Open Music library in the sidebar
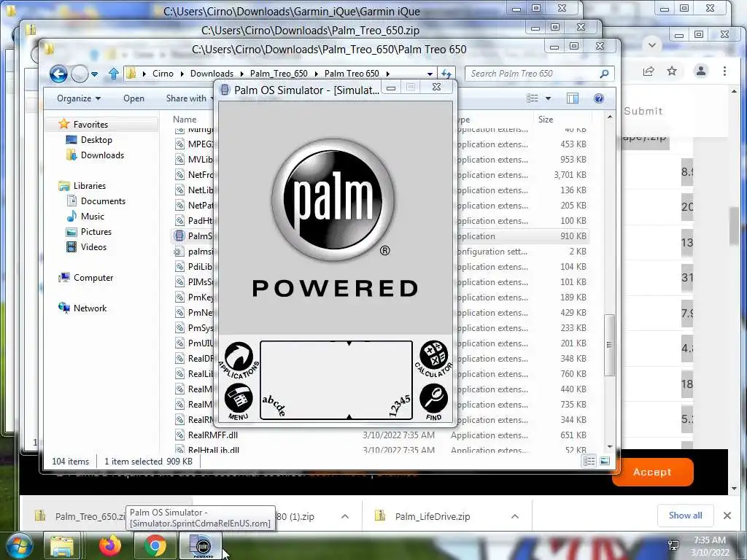 [x=93, y=217]
